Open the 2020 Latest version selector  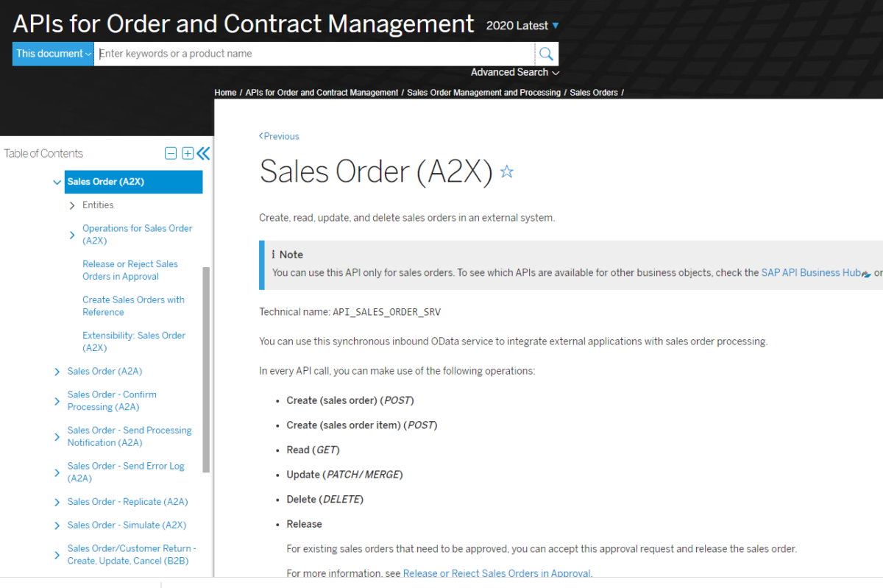click(x=522, y=25)
